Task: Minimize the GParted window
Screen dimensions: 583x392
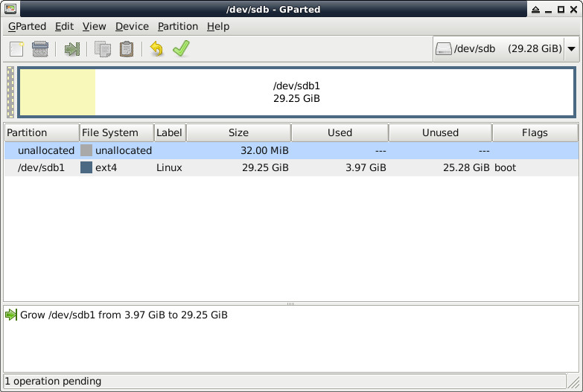Action: [x=548, y=10]
